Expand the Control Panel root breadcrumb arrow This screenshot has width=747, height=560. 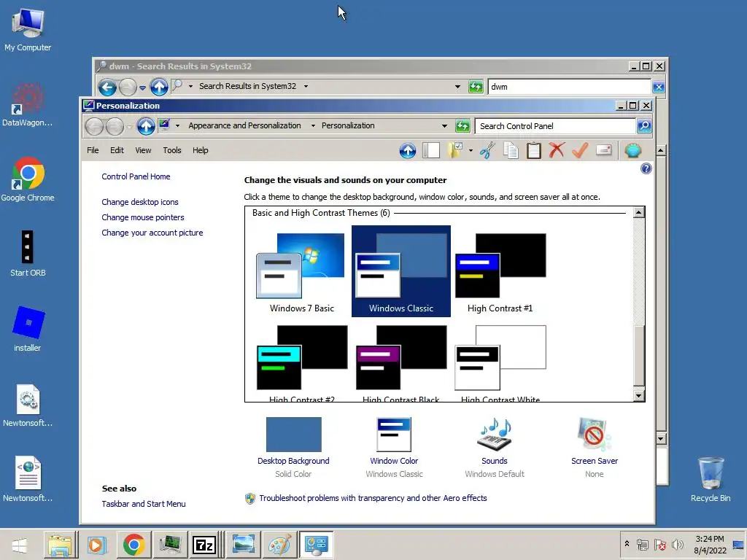(178, 125)
